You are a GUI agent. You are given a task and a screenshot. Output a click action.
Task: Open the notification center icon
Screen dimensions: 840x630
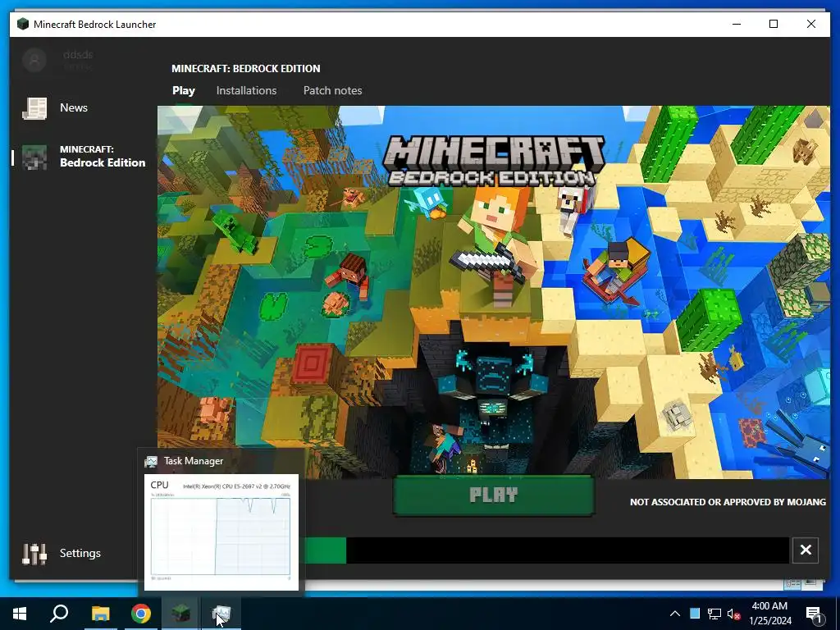(x=815, y=615)
